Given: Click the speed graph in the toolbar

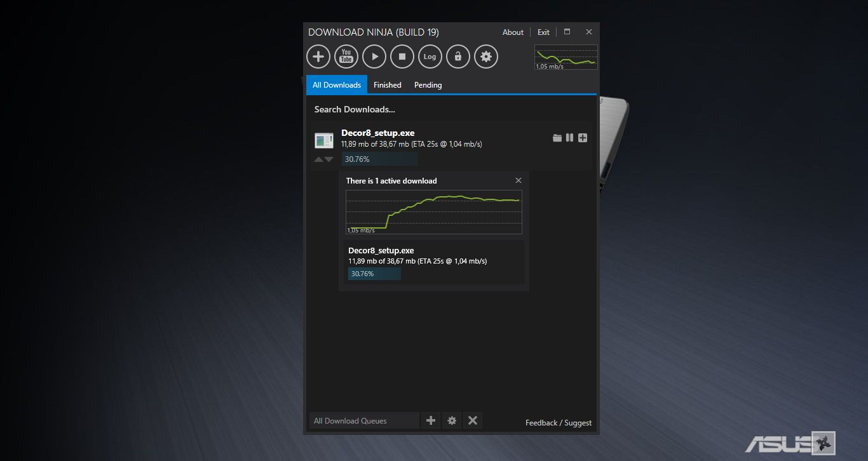Looking at the screenshot, I should (x=566, y=57).
